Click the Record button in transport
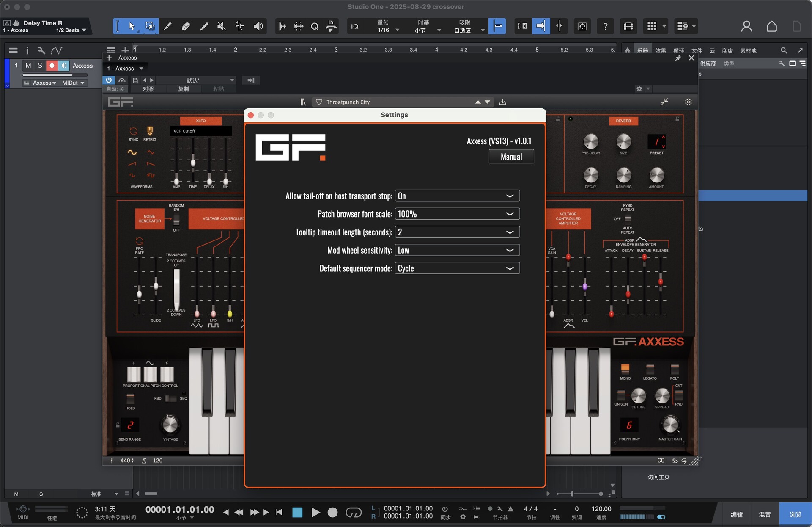The width and height of the screenshot is (812, 527). tap(333, 513)
